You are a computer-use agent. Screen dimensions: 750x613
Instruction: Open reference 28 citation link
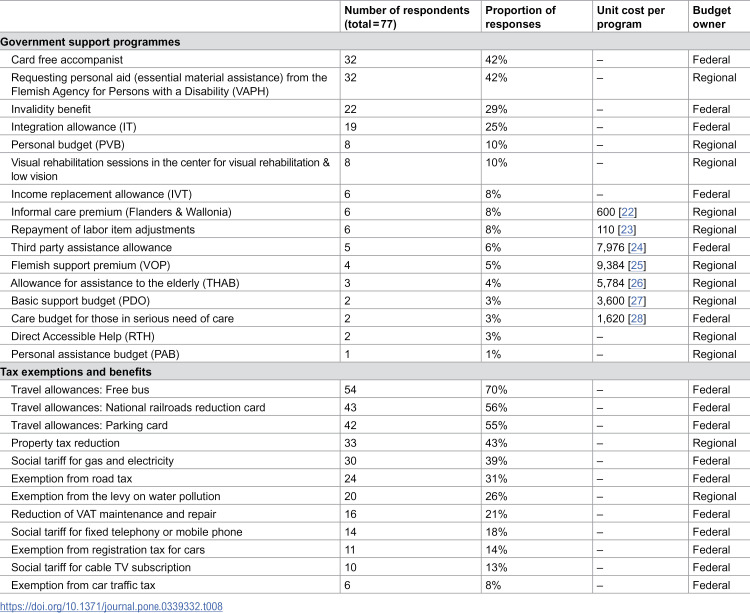[637, 318]
